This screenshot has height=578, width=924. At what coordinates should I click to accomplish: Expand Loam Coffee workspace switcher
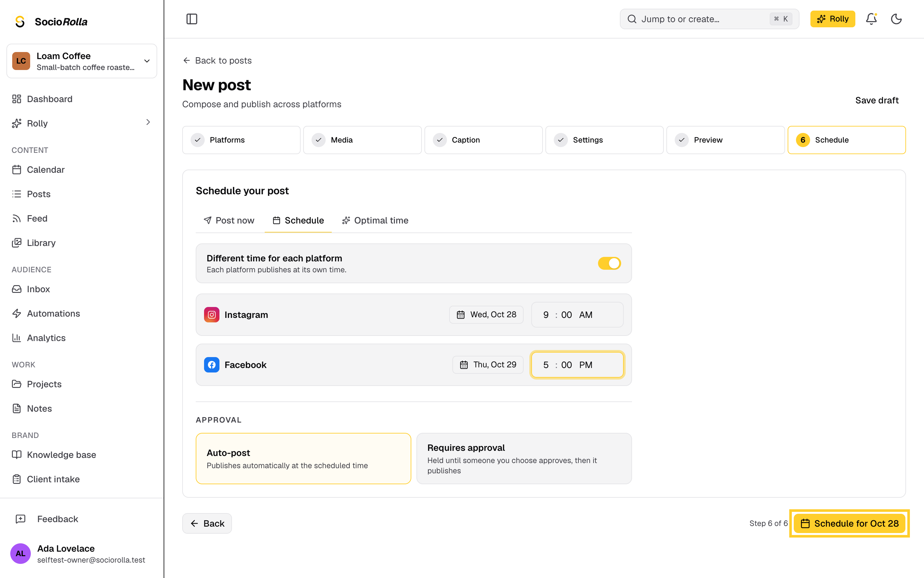pyautogui.click(x=82, y=61)
